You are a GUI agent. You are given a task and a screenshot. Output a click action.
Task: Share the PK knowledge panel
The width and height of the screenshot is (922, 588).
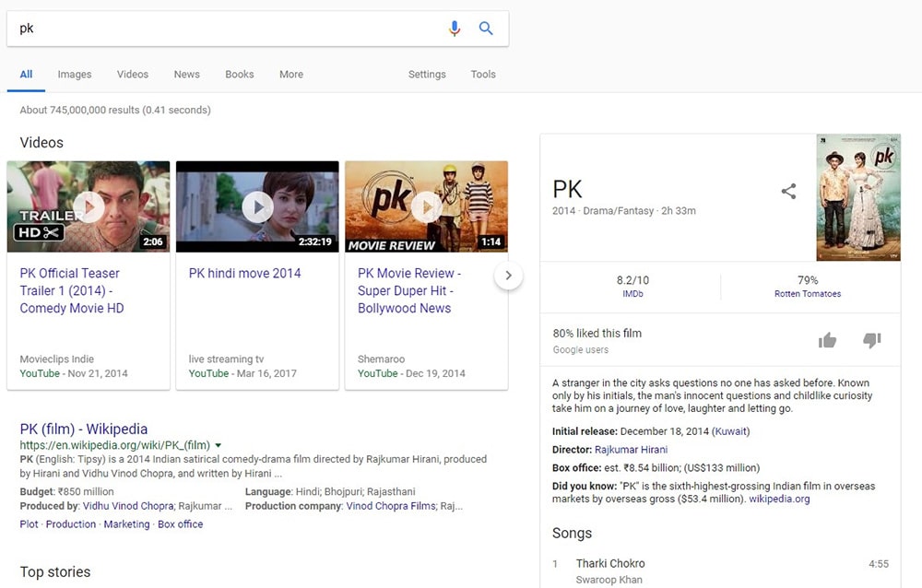tap(788, 191)
